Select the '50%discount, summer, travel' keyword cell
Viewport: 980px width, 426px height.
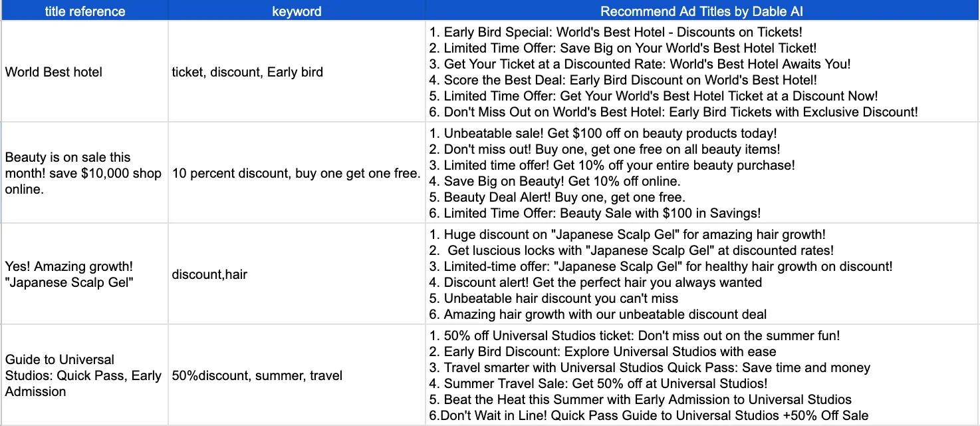coord(297,375)
